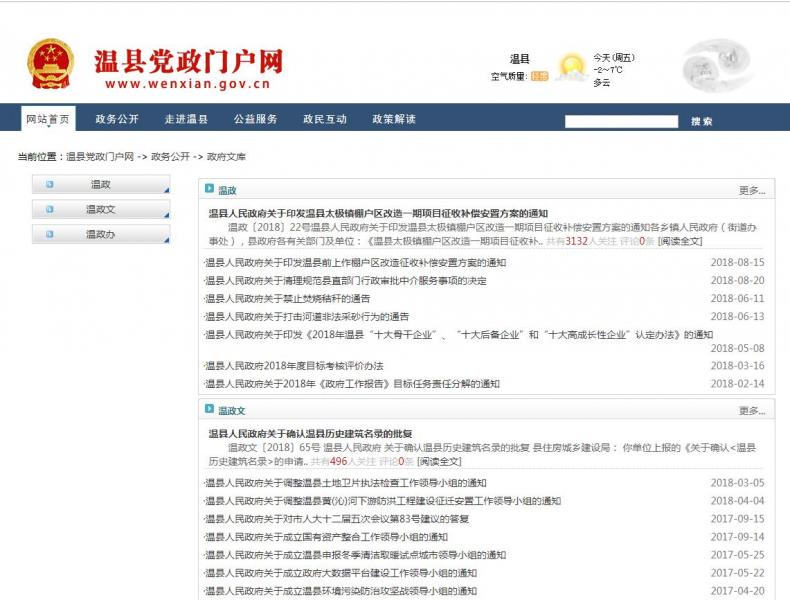Open the 政务公开 menu item
790x600 pixels.
[117, 119]
